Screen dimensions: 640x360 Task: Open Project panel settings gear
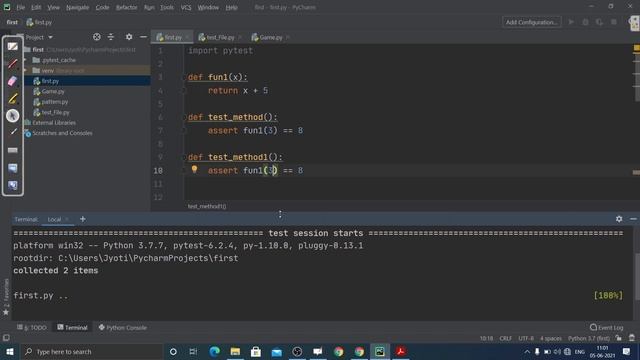click(x=129, y=37)
